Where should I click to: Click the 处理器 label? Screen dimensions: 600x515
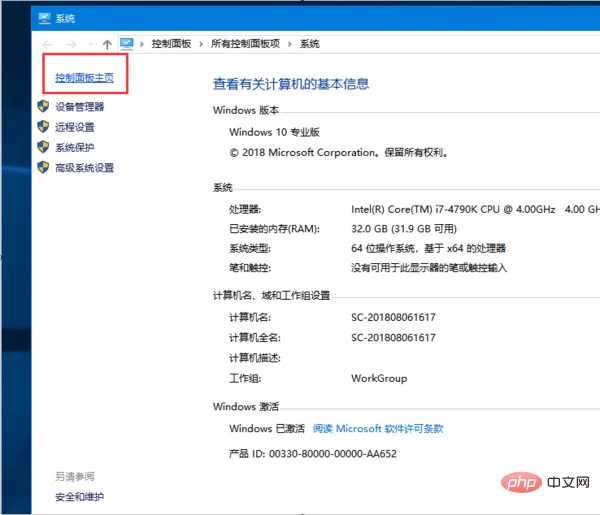click(x=245, y=209)
